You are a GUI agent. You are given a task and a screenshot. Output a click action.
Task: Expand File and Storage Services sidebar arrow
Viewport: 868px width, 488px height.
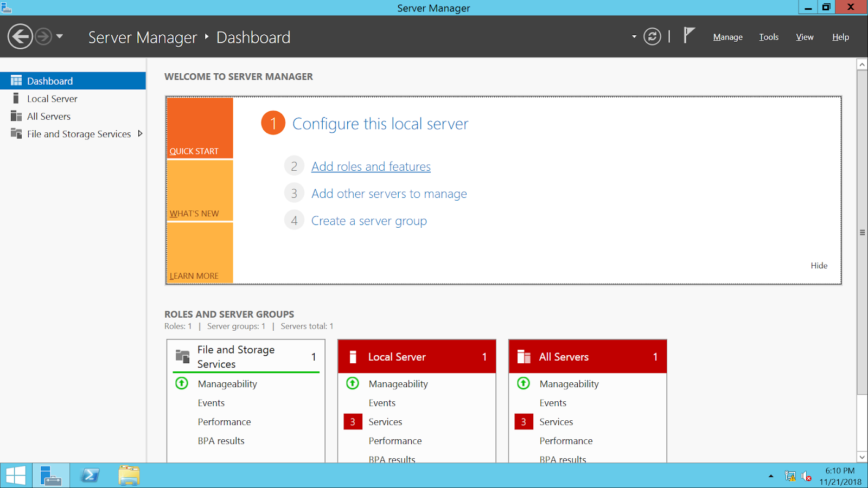(x=140, y=133)
